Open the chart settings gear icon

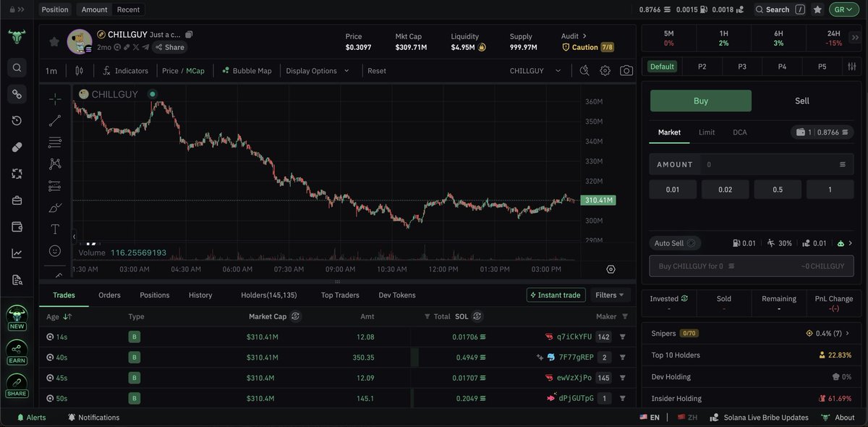[605, 71]
